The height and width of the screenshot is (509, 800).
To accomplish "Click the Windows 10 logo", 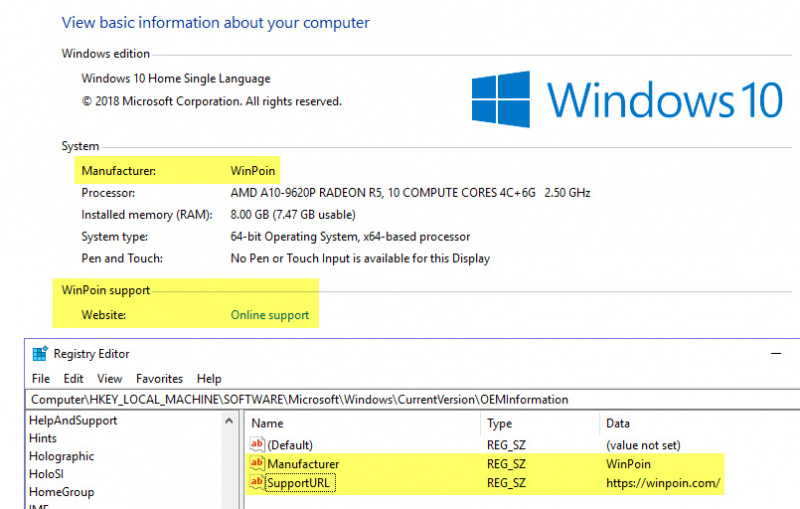I will pyautogui.click(x=627, y=99).
